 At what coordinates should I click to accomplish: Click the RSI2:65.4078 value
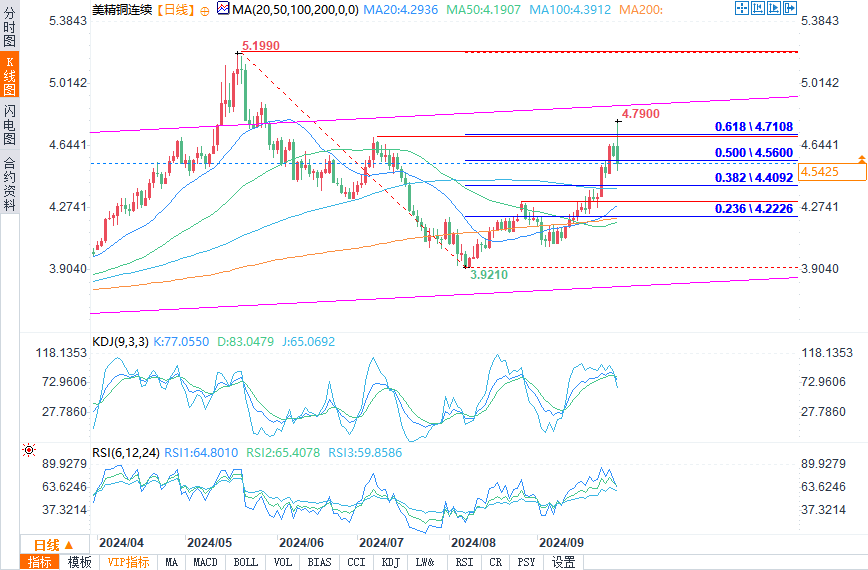(283, 453)
